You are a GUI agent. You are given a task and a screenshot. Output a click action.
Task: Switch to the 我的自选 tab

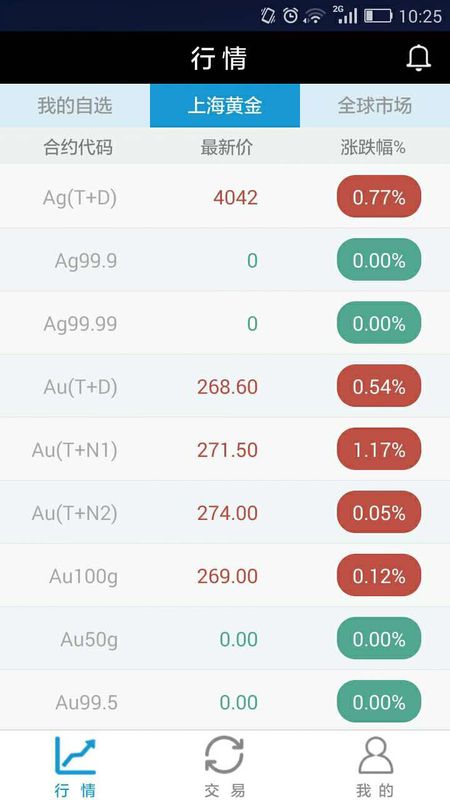tap(75, 106)
